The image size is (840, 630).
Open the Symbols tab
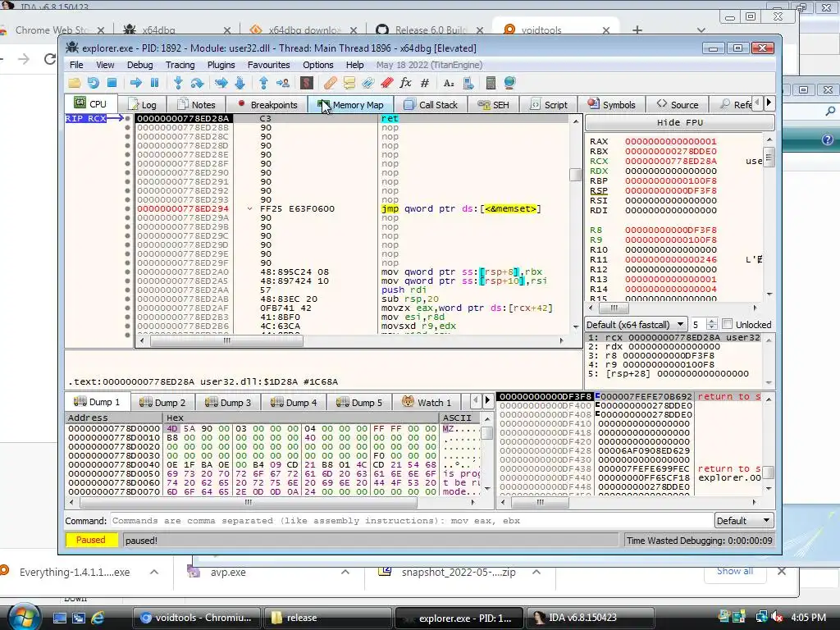612,104
